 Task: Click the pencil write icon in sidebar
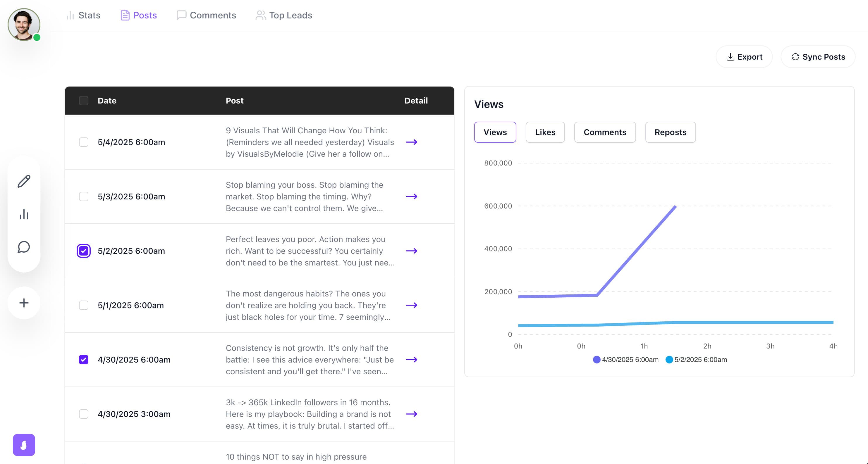tap(24, 182)
